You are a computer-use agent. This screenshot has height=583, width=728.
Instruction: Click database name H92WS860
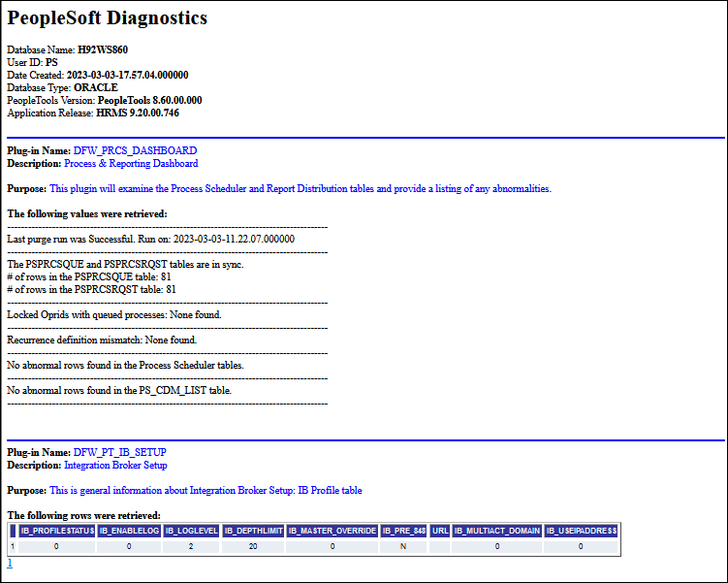(x=103, y=49)
